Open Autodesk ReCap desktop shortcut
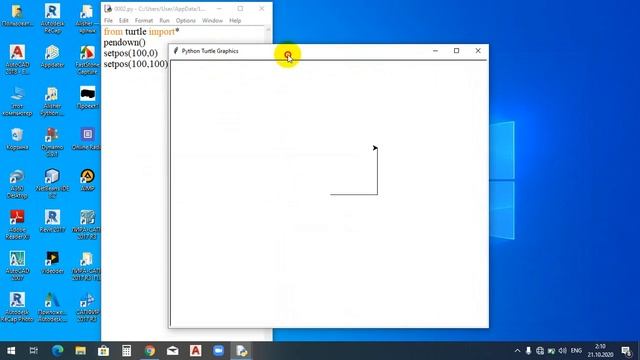 click(x=52, y=18)
